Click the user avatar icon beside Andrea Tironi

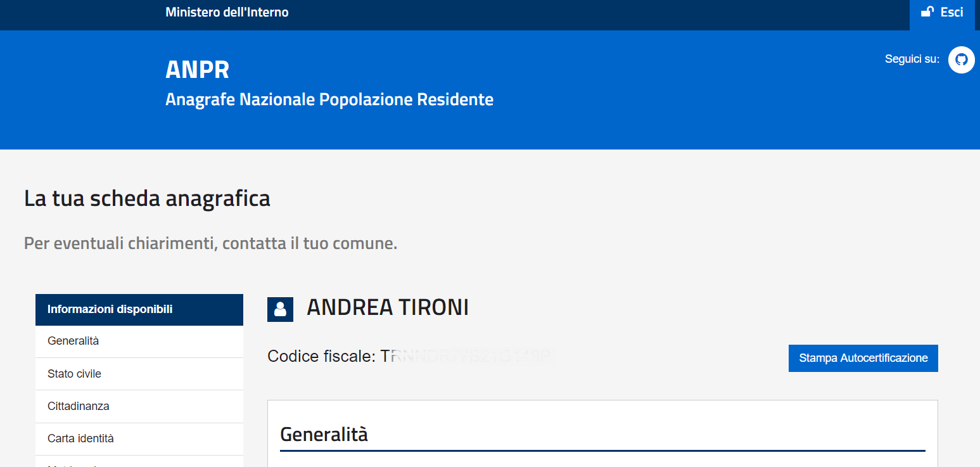point(280,309)
